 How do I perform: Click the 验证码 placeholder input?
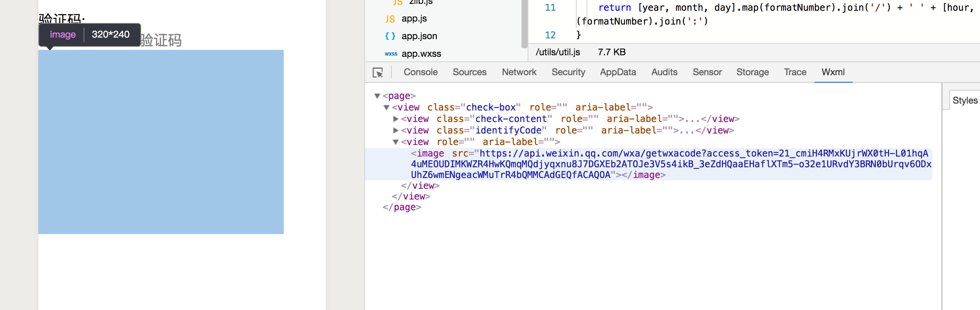pos(161,40)
